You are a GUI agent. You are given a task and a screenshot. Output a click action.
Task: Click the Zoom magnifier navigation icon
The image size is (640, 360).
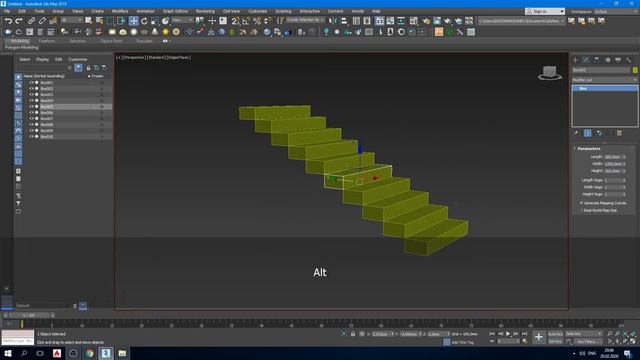point(610,334)
